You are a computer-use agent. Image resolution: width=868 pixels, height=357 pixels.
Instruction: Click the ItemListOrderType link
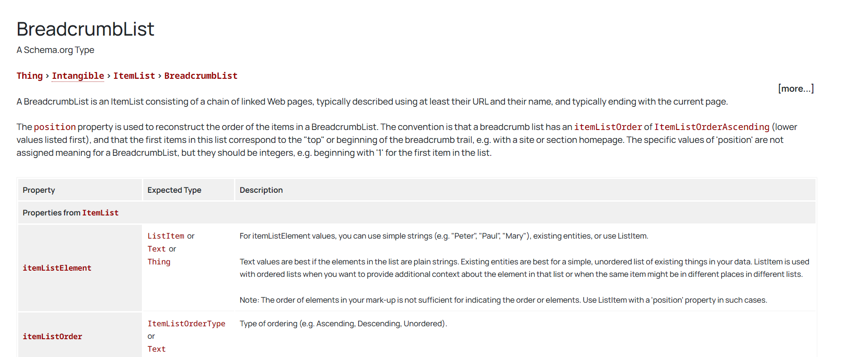(x=186, y=324)
